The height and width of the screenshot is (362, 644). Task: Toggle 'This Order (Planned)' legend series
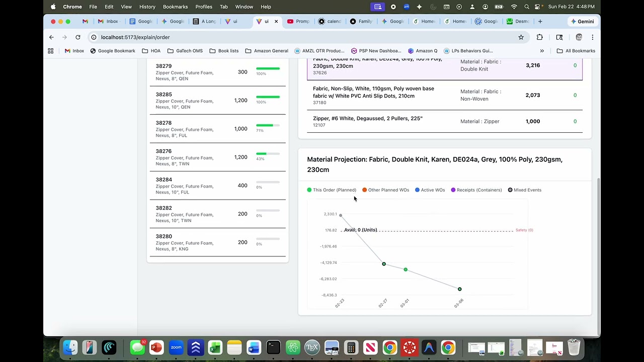[x=332, y=190]
